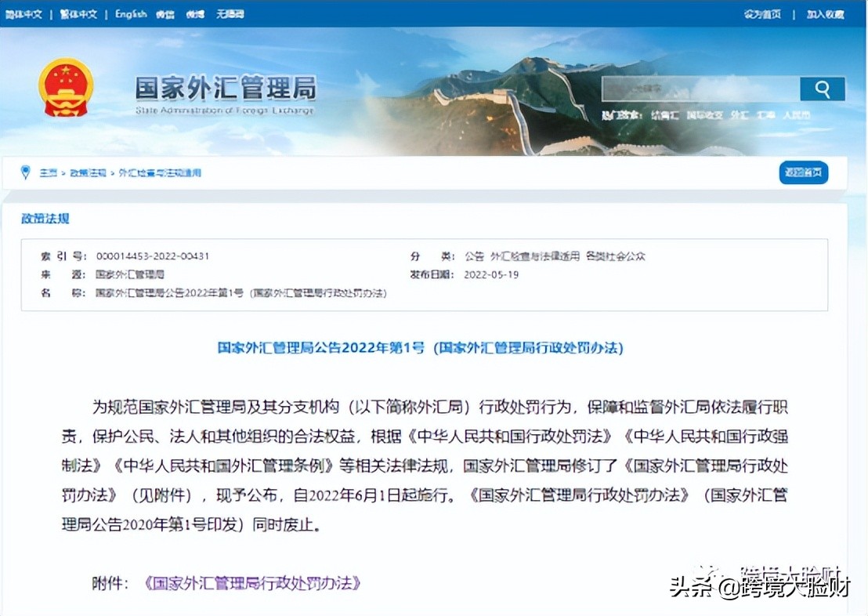Click inside the search input box
This screenshot has width=868, height=616.
pos(697,89)
